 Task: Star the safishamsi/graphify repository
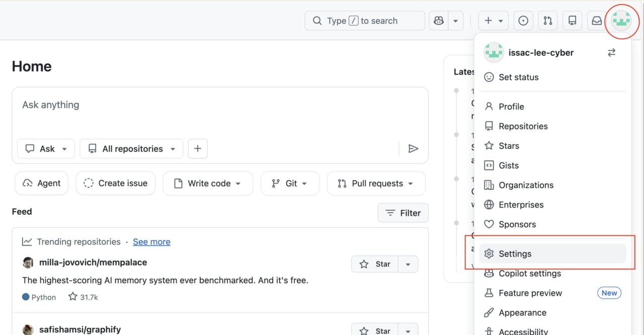(375, 329)
